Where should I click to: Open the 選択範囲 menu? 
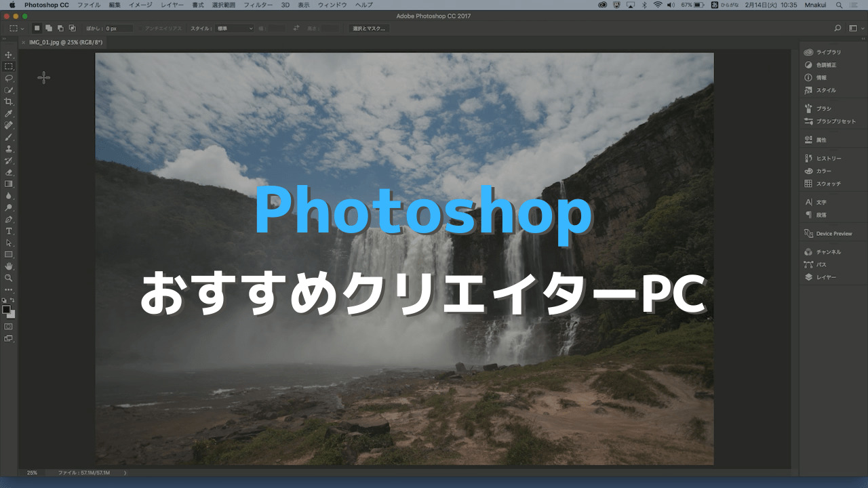(223, 5)
